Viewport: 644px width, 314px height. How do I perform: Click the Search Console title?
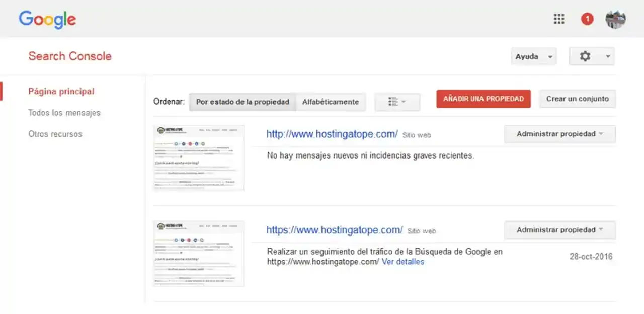coord(70,56)
